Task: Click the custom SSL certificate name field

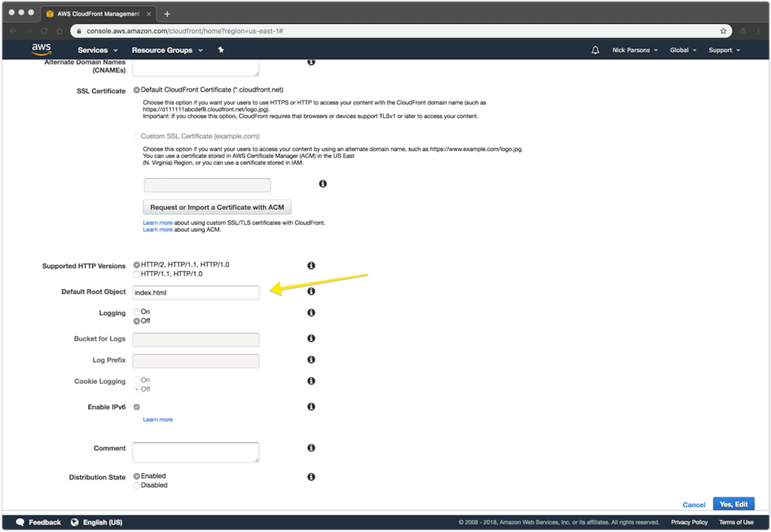Action: click(x=207, y=185)
